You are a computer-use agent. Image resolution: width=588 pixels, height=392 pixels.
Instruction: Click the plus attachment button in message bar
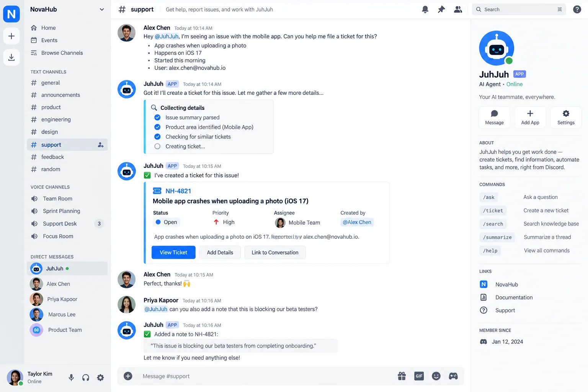coord(128,376)
